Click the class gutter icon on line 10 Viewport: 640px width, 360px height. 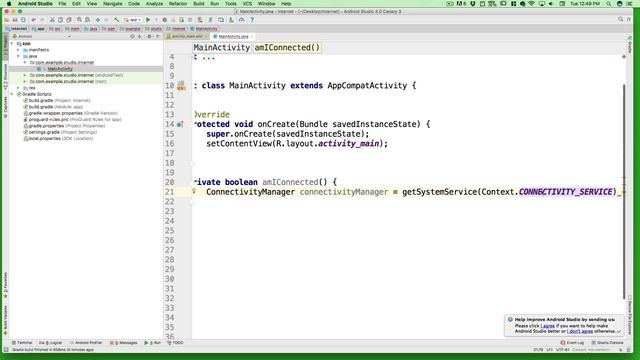pyautogui.click(x=181, y=85)
